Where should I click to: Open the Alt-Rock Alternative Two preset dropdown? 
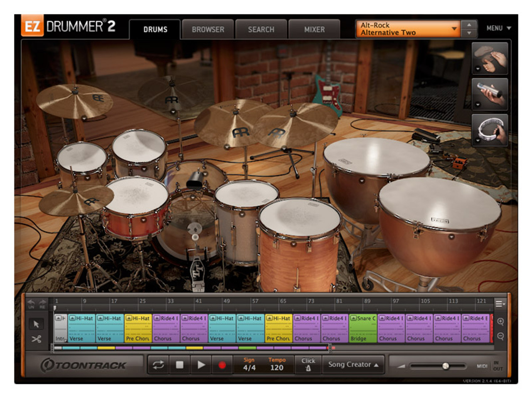(408, 29)
